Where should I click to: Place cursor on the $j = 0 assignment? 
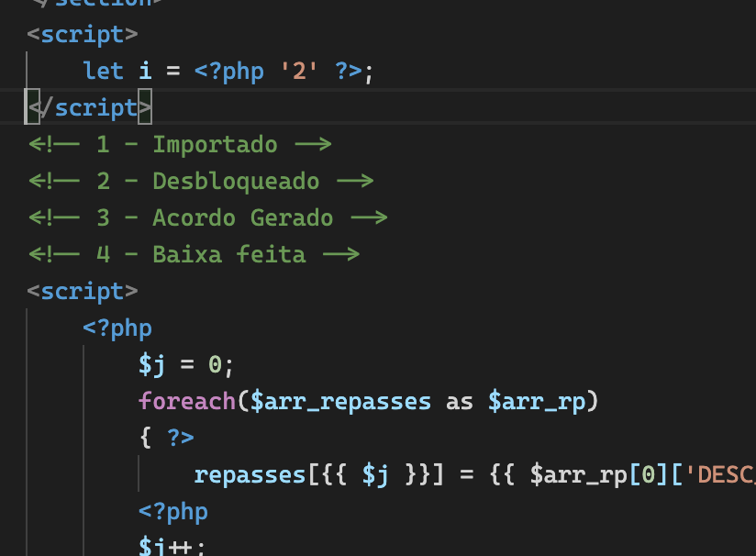point(185,364)
